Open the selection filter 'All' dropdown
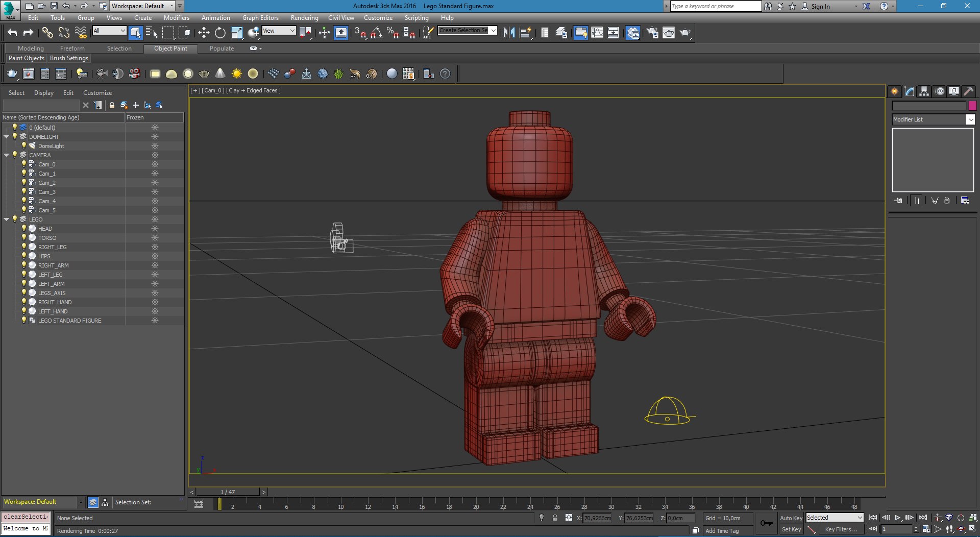The height and width of the screenshot is (537, 980). [x=109, y=31]
